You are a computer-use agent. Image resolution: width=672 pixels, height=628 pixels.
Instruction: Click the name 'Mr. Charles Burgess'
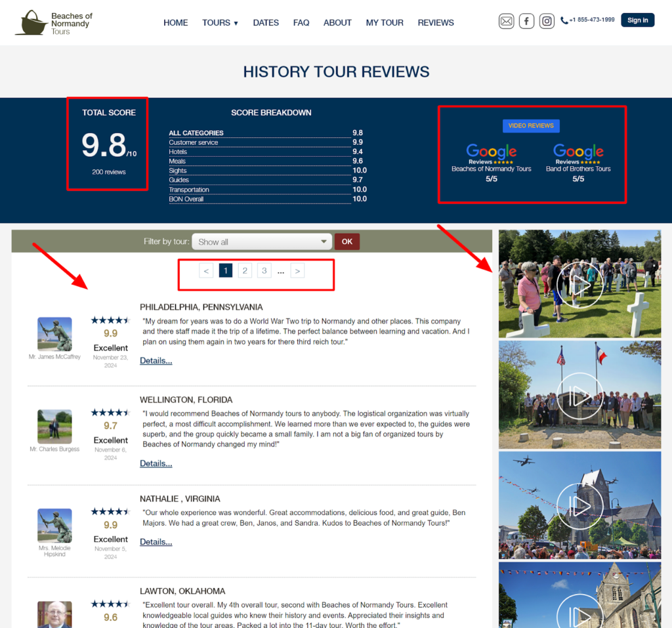click(x=54, y=449)
